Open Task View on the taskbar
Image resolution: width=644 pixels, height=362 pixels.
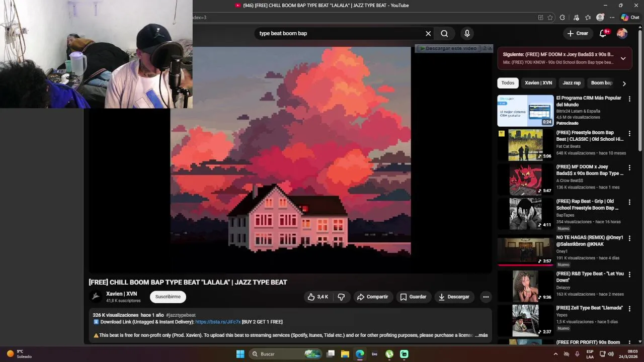(331, 354)
